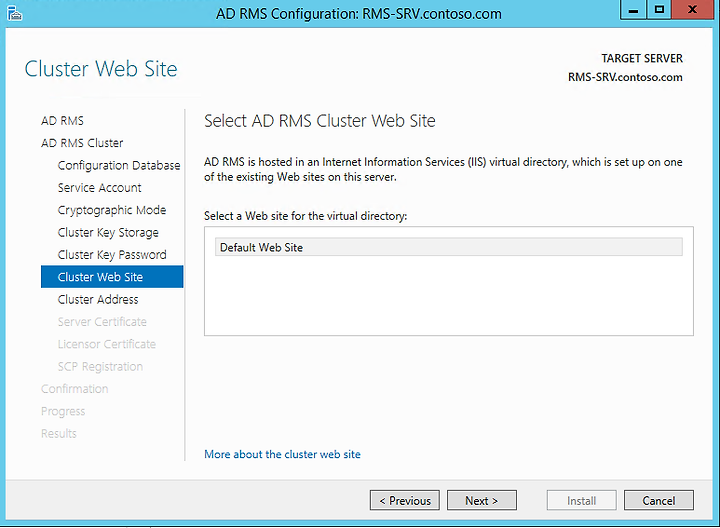Choose Default Web Site in the list

pos(449,247)
